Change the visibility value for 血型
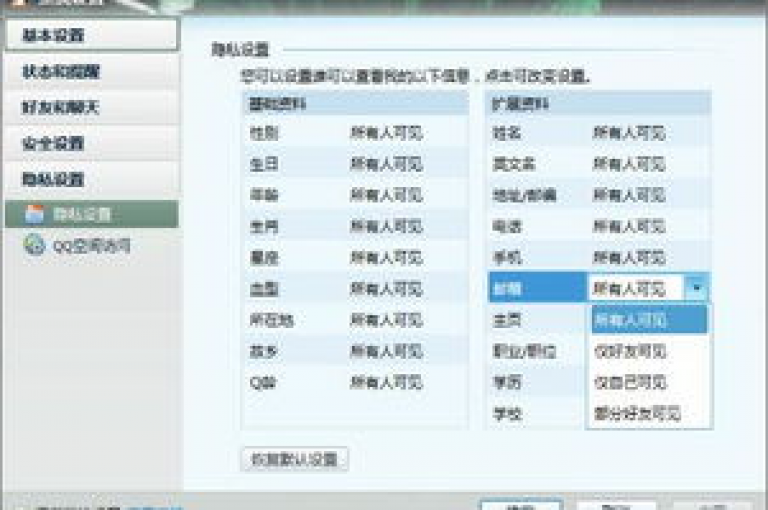The width and height of the screenshot is (768, 510). pyautogui.click(x=386, y=289)
